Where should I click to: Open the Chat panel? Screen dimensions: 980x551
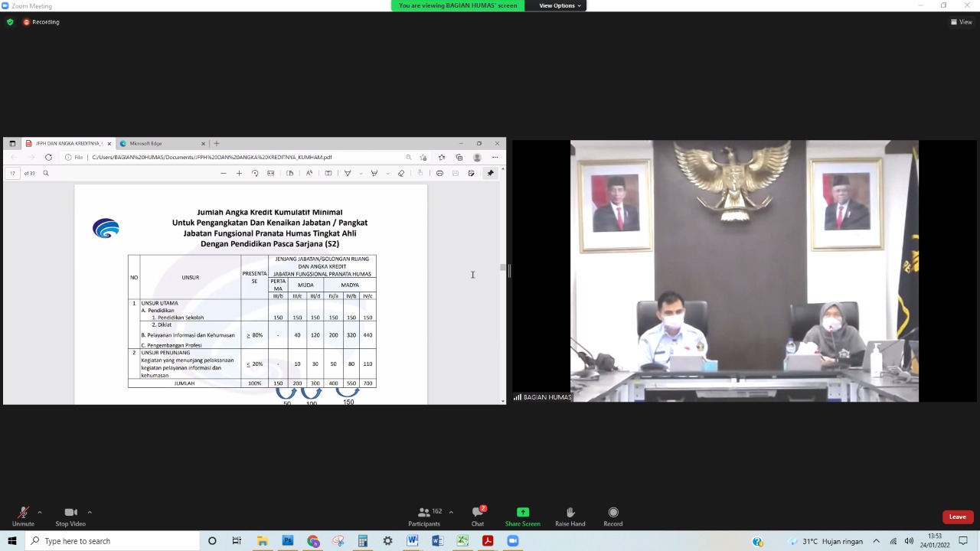tap(478, 513)
